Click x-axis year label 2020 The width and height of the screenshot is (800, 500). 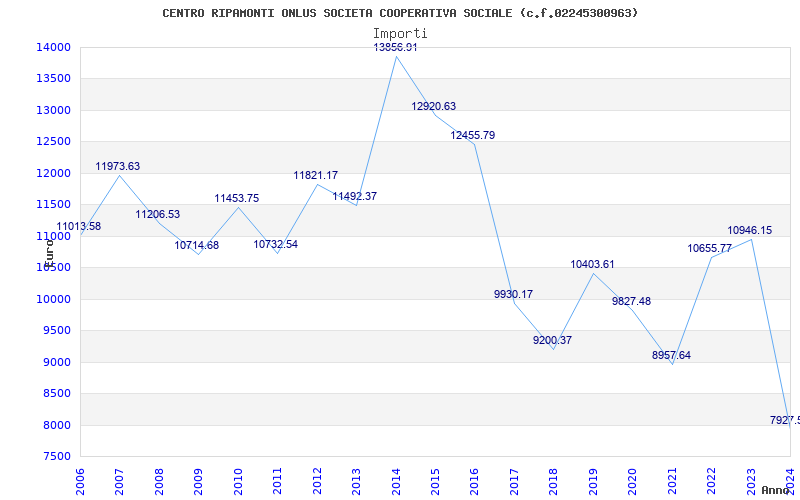tap(633, 481)
